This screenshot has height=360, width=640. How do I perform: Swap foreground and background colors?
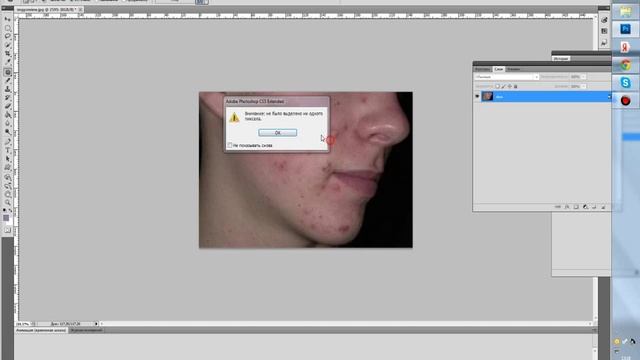(11, 210)
